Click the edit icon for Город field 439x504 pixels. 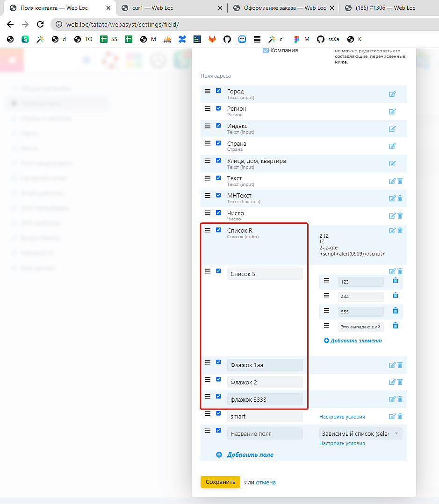click(392, 94)
